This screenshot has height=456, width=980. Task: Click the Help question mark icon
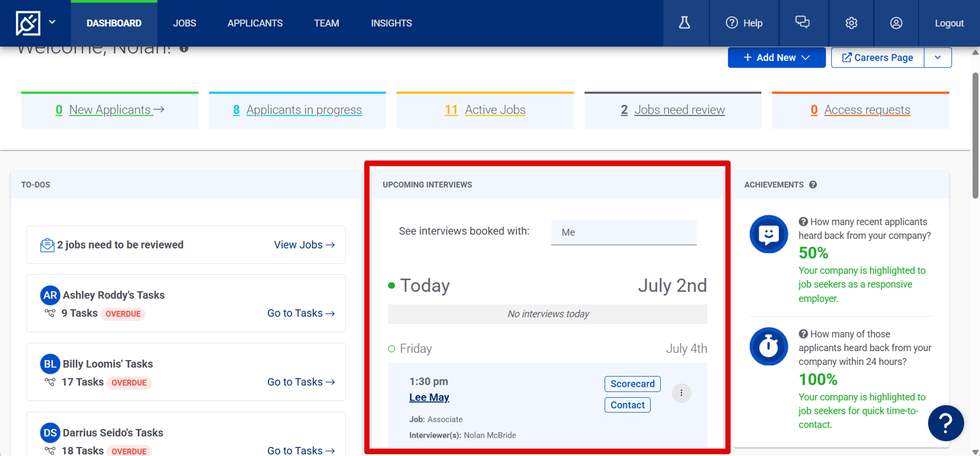coord(731,23)
